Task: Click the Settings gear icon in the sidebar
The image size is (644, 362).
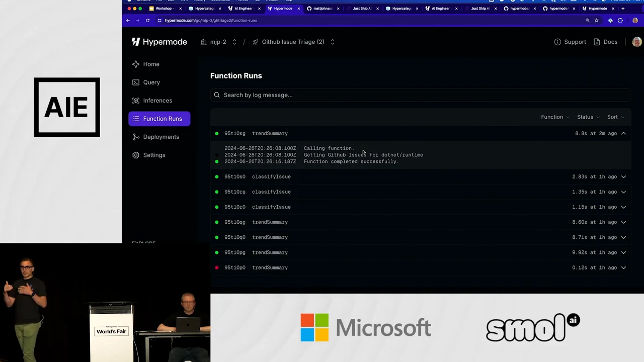Action: [x=136, y=155]
